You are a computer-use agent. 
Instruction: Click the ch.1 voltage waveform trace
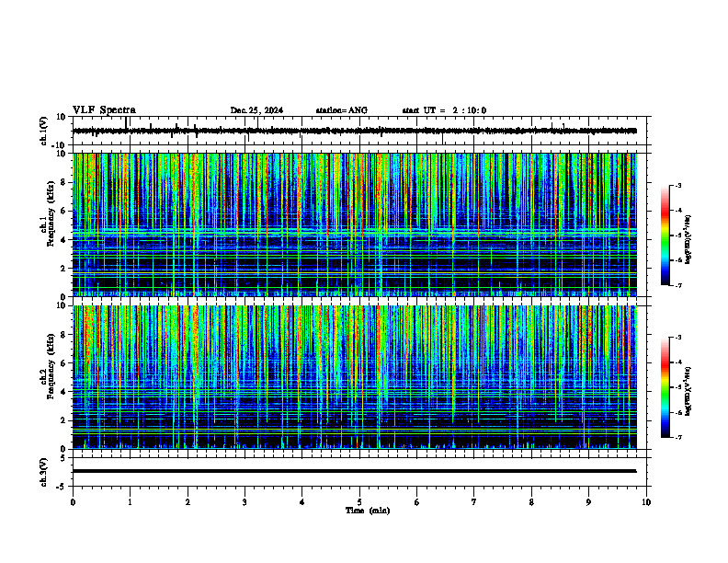pos(354,131)
